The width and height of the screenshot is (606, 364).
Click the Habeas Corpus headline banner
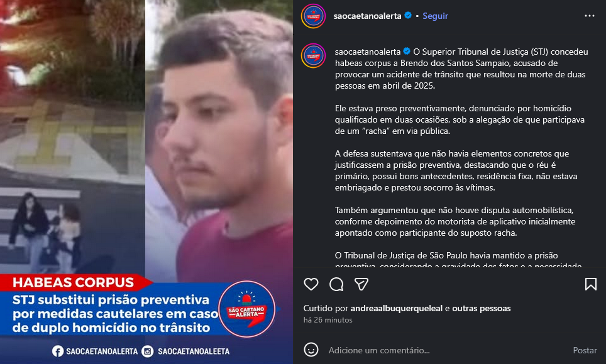tap(74, 282)
